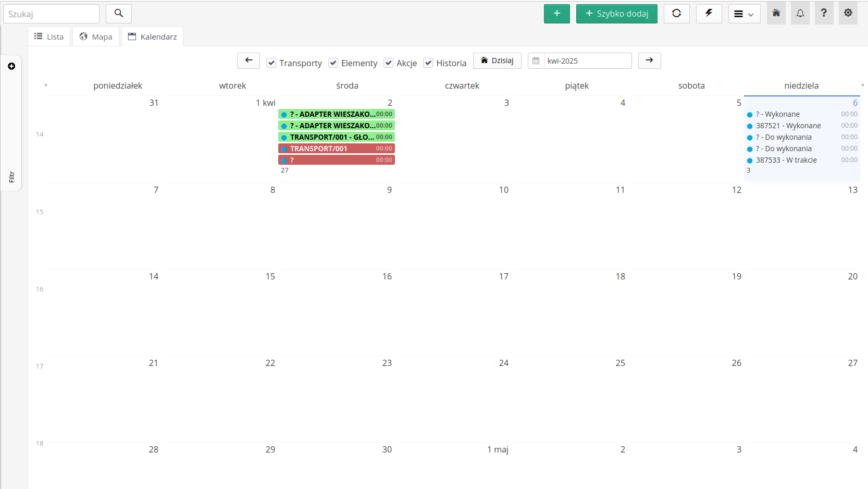
Task: Open the settings gear icon
Action: pos(848,14)
